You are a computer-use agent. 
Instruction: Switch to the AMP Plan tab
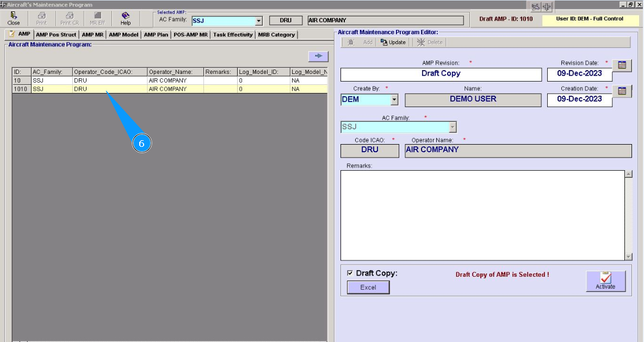(156, 34)
